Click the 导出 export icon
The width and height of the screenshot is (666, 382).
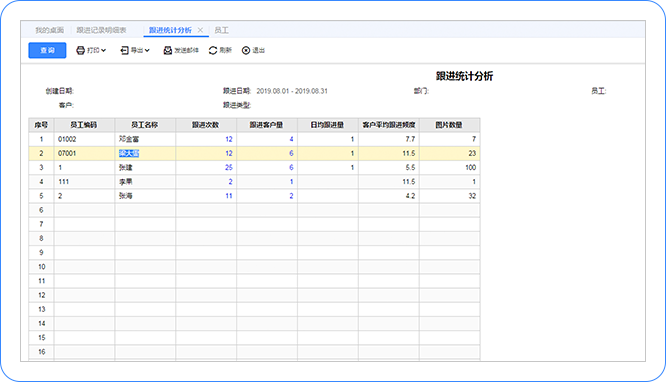point(124,50)
